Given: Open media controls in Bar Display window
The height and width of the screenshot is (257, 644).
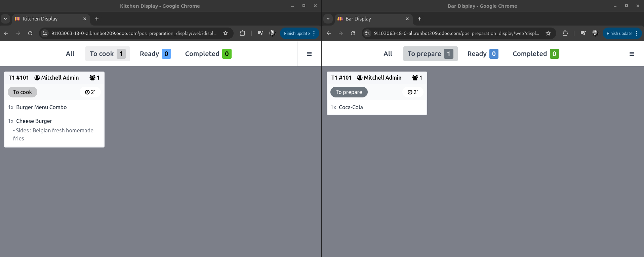Looking at the screenshot, I should coord(583,33).
